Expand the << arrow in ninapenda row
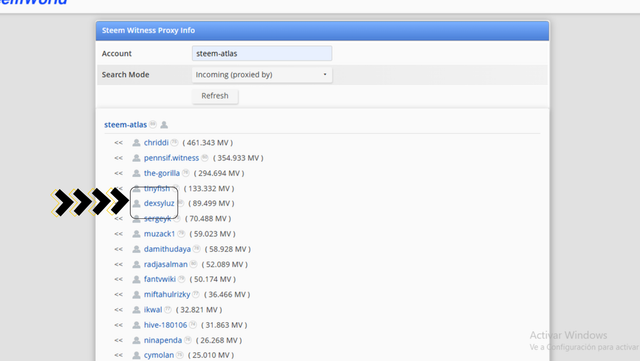 click(x=118, y=340)
